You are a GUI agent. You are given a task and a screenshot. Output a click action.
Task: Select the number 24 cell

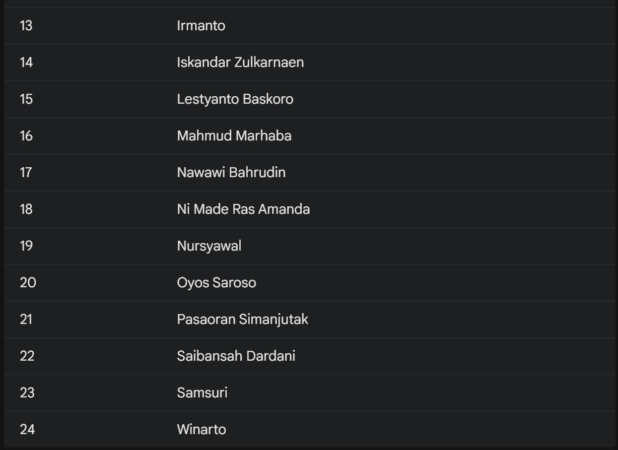(x=27, y=430)
